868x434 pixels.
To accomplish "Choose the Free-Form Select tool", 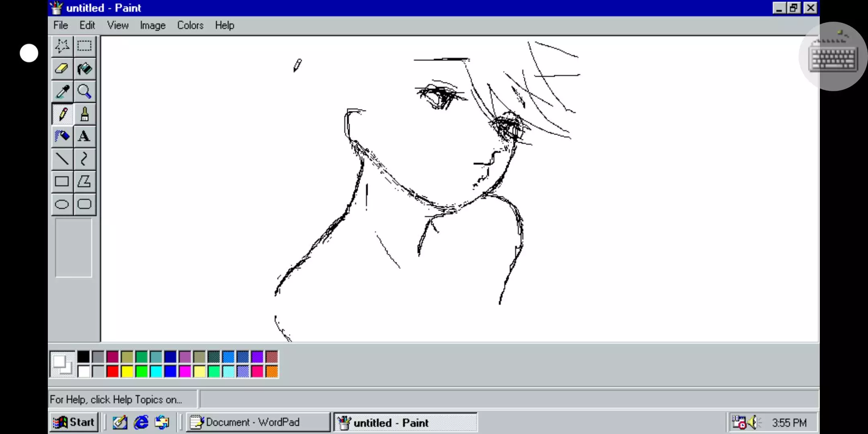I will pos(62,46).
